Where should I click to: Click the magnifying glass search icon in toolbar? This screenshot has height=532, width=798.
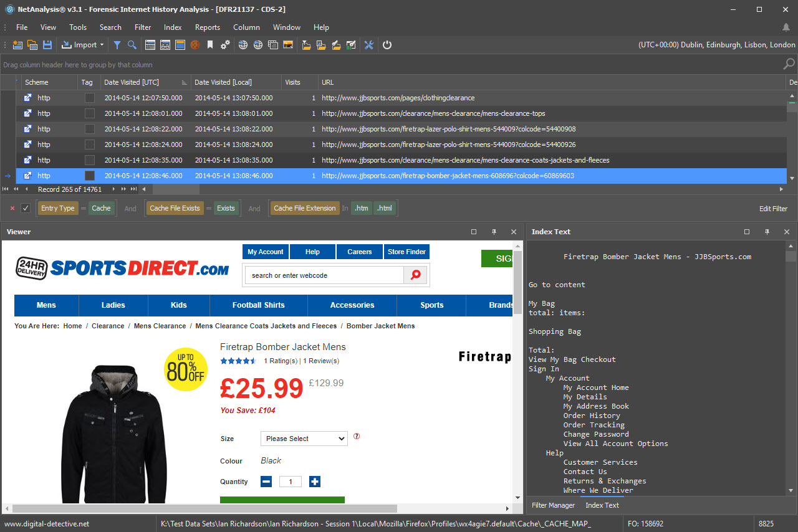point(132,45)
